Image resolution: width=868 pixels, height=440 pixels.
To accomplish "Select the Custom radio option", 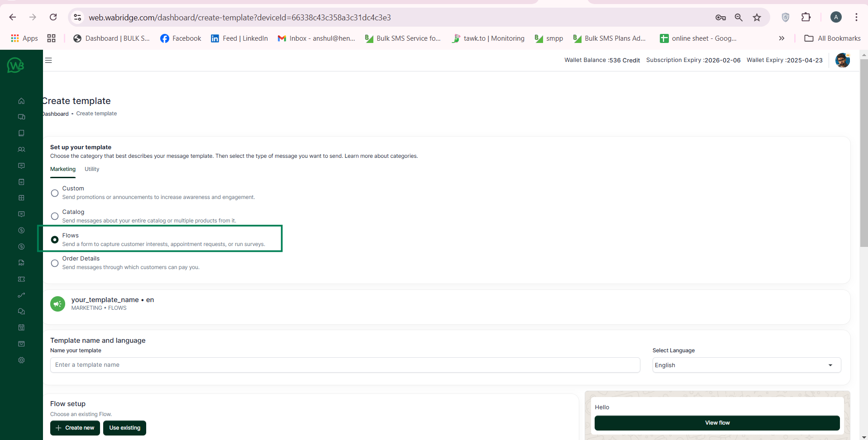I will (55, 193).
